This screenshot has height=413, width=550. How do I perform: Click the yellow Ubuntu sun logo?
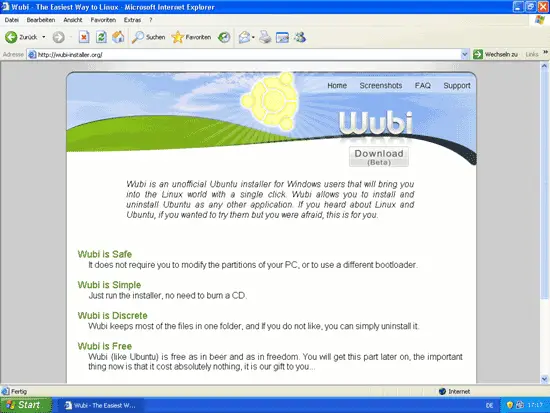(270, 101)
